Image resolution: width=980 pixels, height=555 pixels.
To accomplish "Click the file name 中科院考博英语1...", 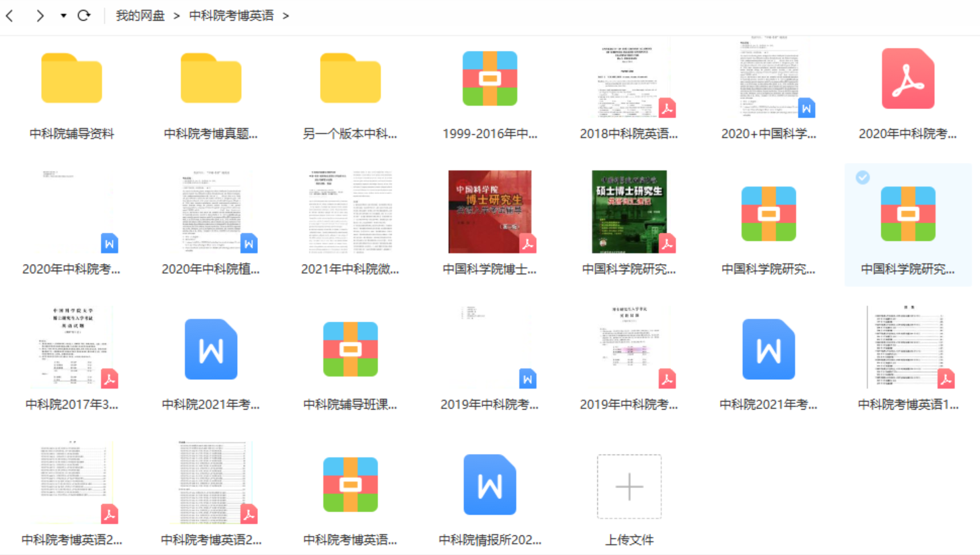I will (x=908, y=405).
